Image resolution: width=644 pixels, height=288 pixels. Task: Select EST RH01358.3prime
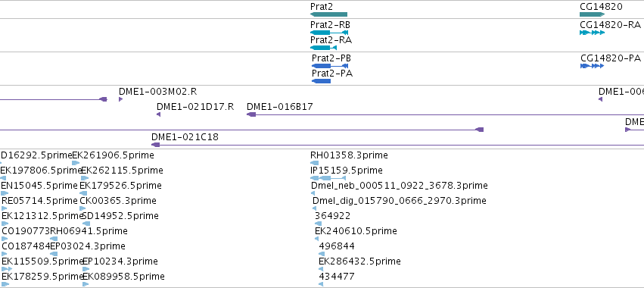[314, 163]
